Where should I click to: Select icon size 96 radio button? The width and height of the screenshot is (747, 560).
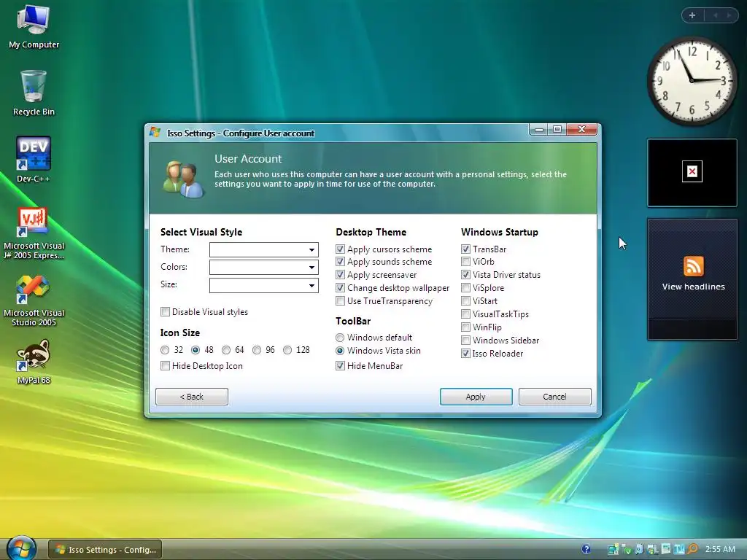pos(257,350)
